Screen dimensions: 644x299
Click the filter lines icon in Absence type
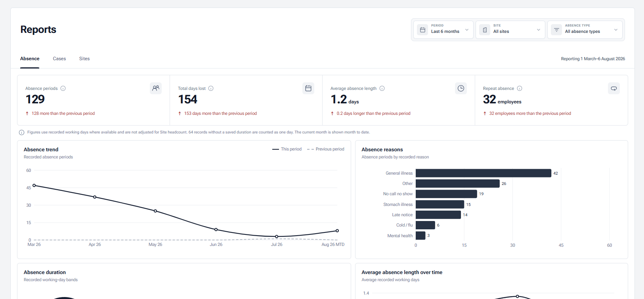click(x=556, y=30)
